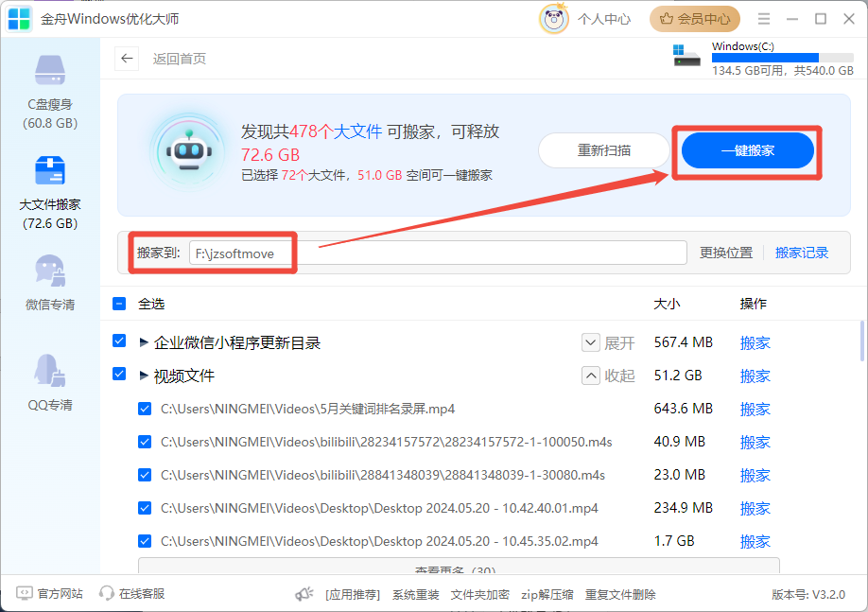The width and height of the screenshot is (868, 612).
Task: Click the 51.2 GB size value
Action: pyautogui.click(x=678, y=376)
